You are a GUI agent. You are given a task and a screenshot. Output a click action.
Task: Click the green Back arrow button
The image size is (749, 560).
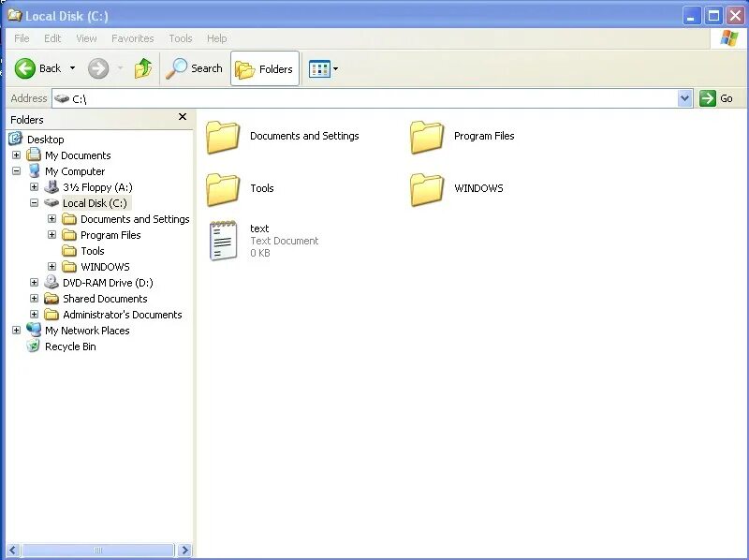[25, 68]
